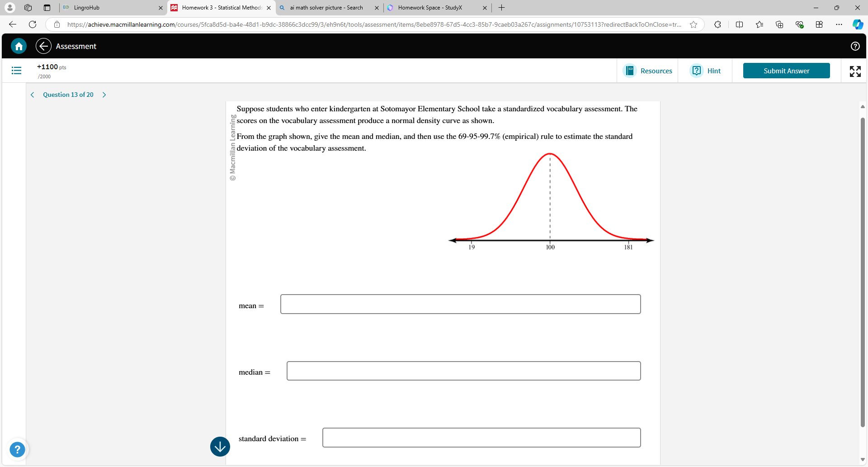
Task: Open the browser profile icon
Action: tap(9, 8)
